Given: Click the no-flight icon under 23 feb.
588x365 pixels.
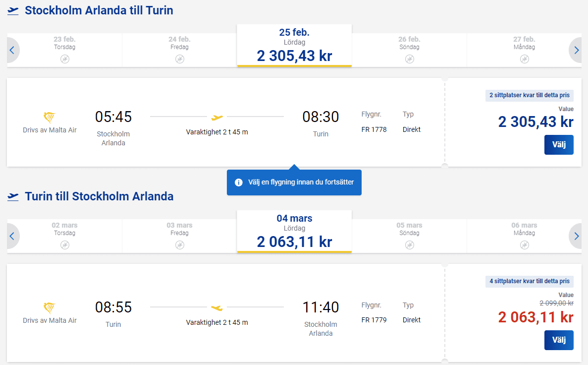Looking at the screenshot, I should click(65, 59).
